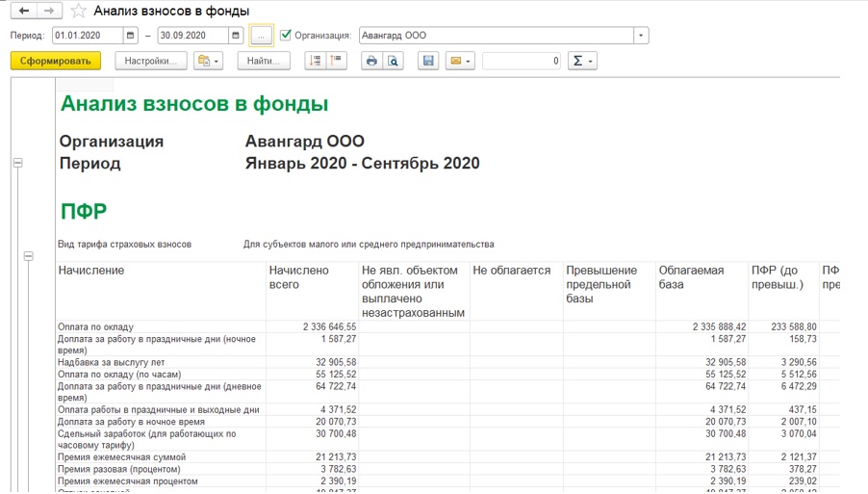
Task: Add report to favorites with star icon
Action: pos(79,12)
